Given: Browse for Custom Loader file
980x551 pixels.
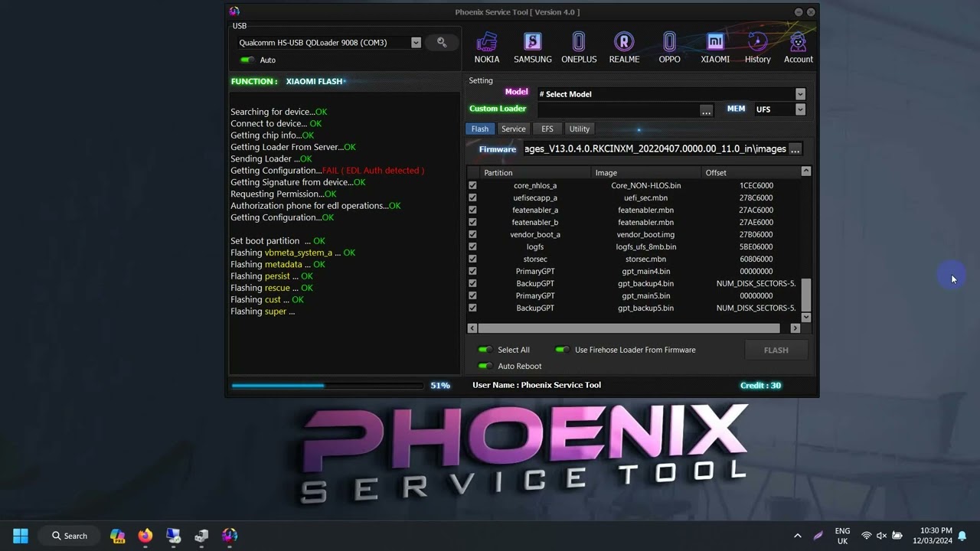Looking at the screenshot, I should coord(706,110).
